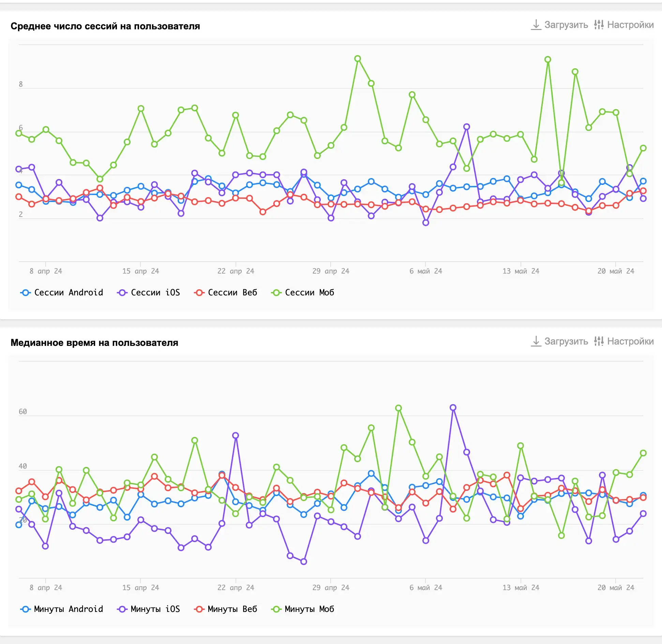Open Настройки for the median time chart
The height and width of the screenshot is (644, 662).
click(624, 341)
